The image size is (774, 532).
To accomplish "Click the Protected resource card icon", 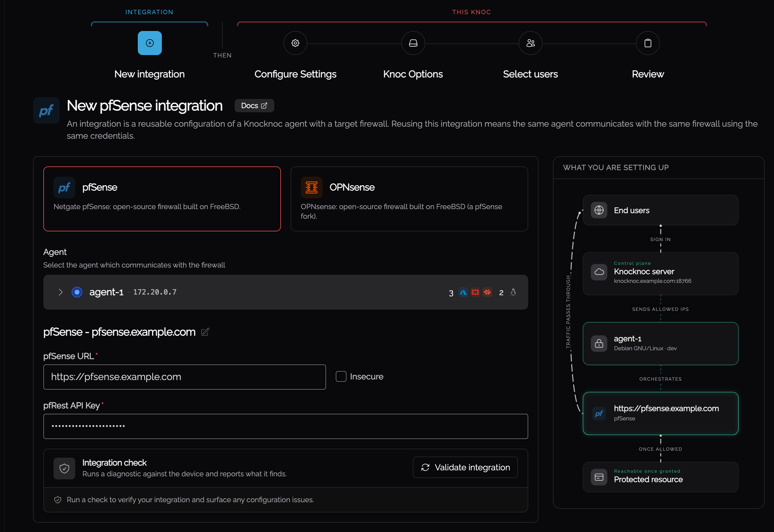I will [599, 477].
